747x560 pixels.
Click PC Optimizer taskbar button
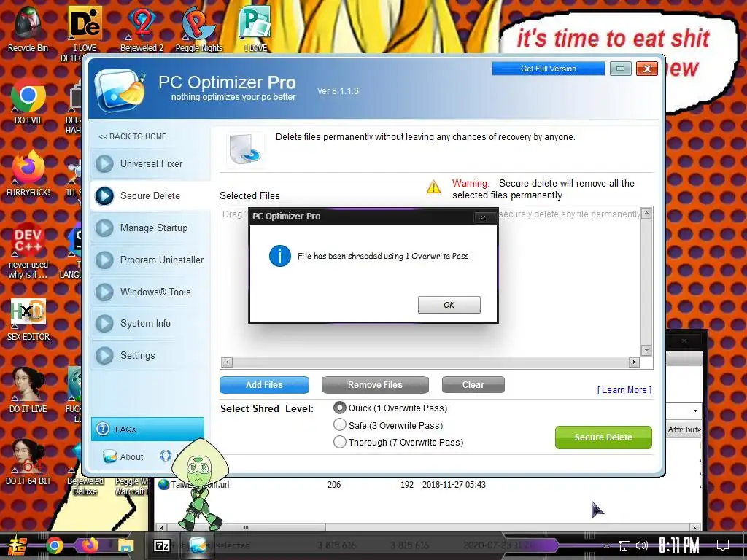[198, 545]
